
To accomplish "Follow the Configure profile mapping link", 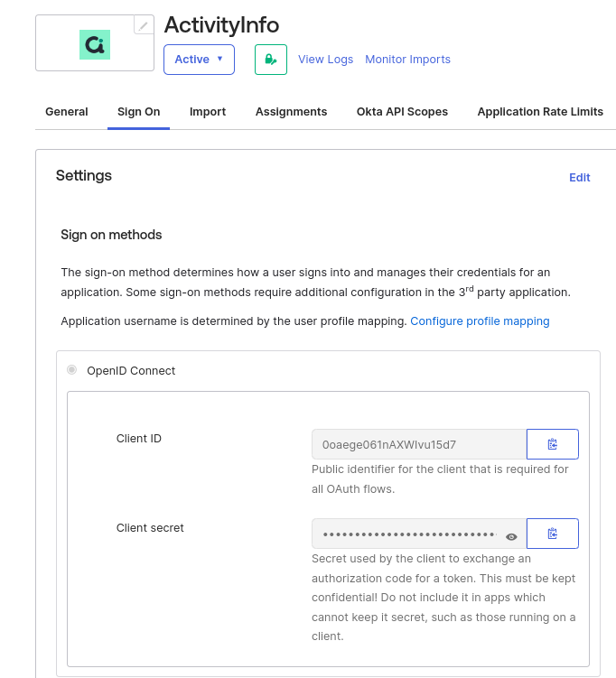I will pyautogui.click(x=480, y=321).
